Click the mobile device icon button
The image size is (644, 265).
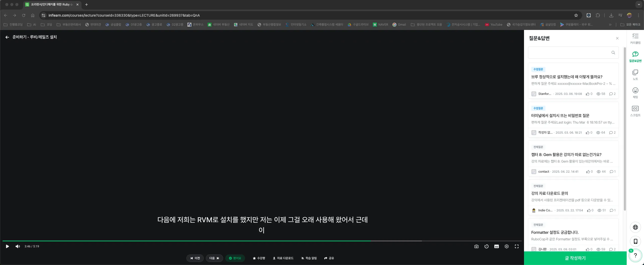pos(635,241)
